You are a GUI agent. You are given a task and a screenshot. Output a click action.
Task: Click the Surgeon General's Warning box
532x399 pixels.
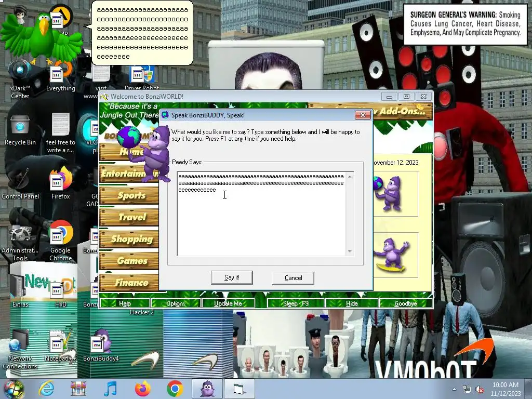point(465,24)
